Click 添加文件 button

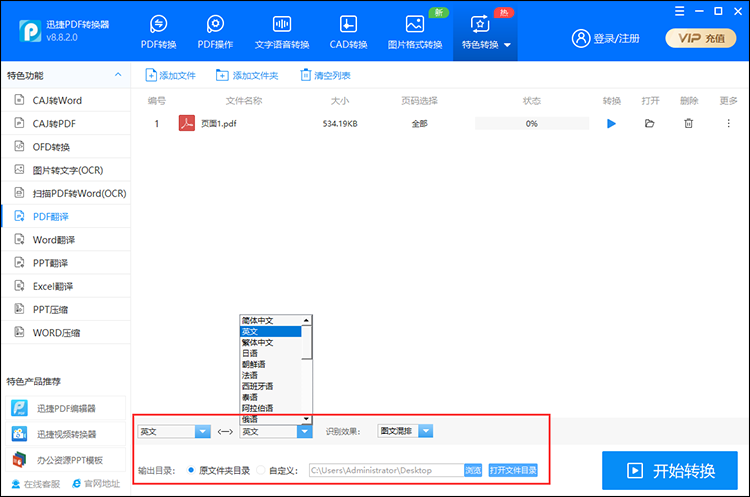[170, 75]
